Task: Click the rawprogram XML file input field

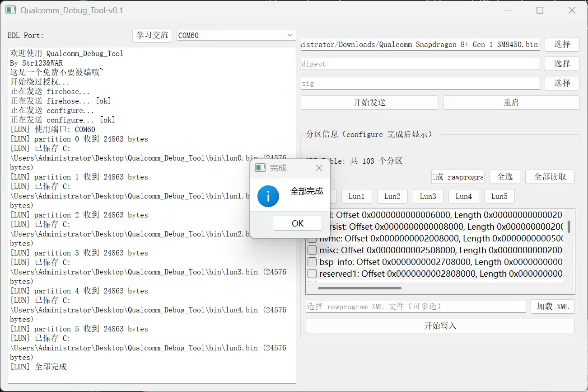Action: click(415, 307)
